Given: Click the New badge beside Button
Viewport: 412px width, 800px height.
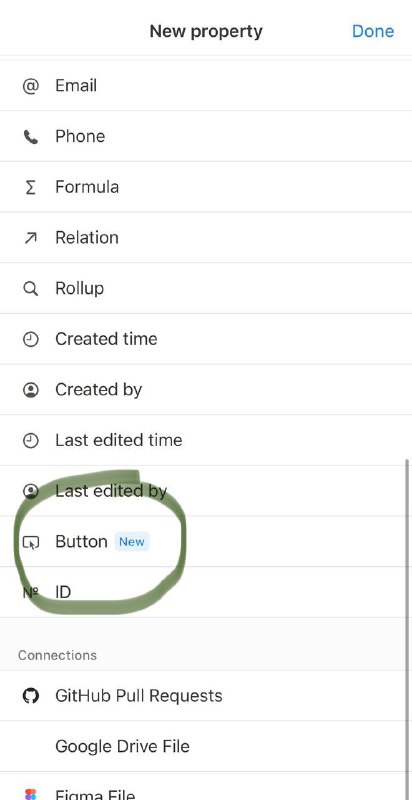Looking at the screenshot, I should point(132,542).
